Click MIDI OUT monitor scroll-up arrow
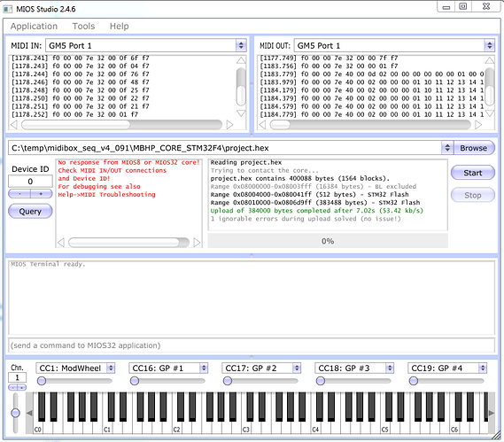 click(490, 60)
